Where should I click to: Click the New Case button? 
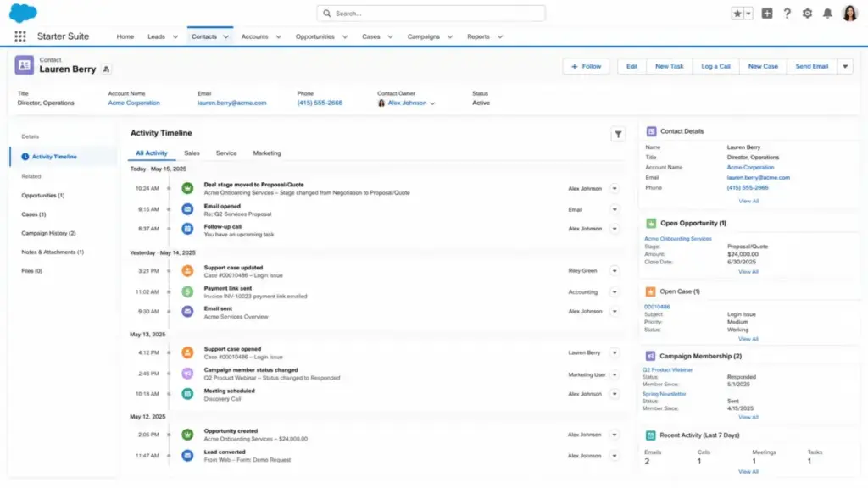(x=763, y=66)
